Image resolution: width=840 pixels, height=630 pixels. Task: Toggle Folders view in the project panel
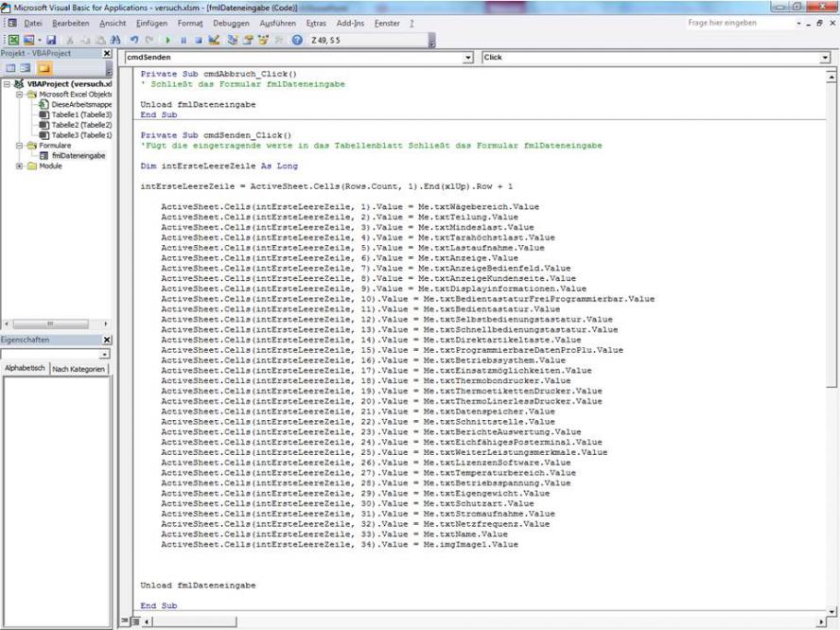pos(44,69)
